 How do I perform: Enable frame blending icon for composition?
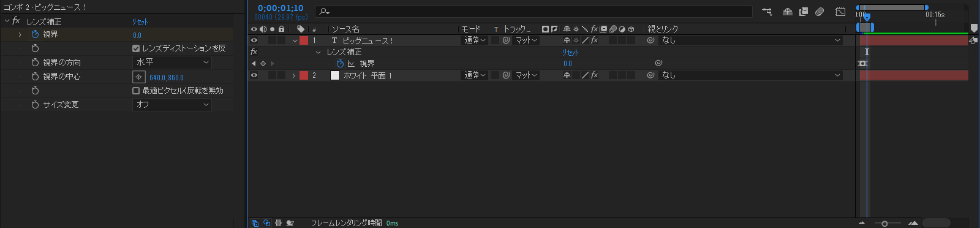[804, 12]
